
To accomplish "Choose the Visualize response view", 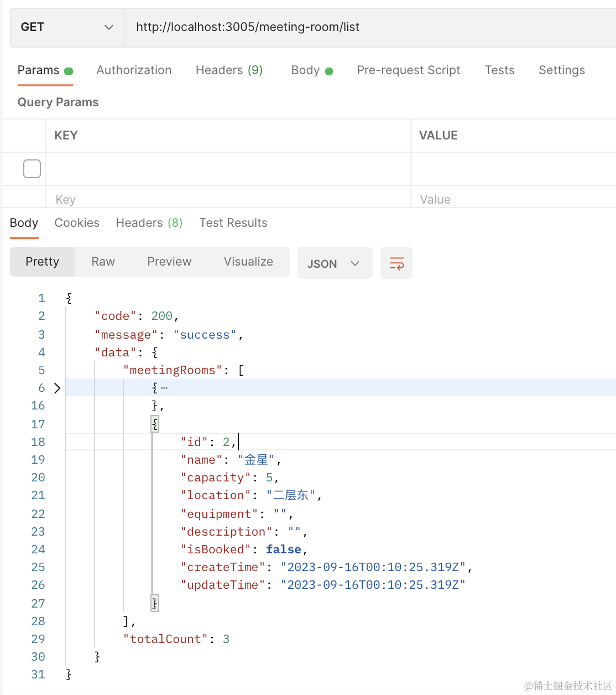I will point(248,262).
